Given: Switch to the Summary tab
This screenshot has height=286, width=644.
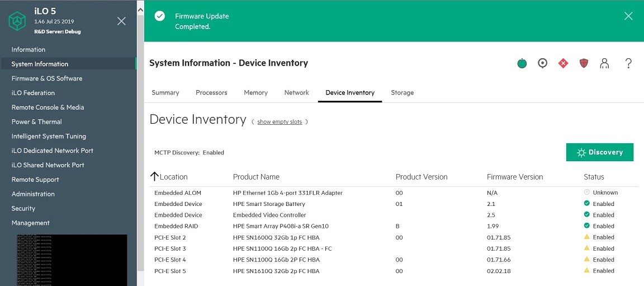Looking at the screenshot, I should point(165,92).
